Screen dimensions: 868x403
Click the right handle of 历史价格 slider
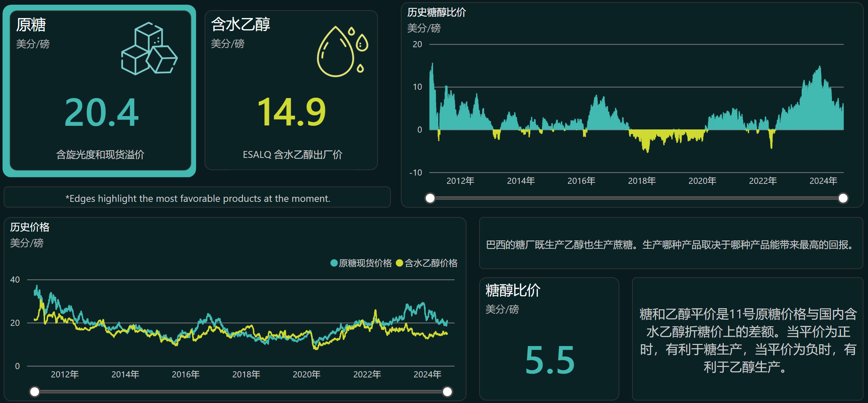447,391
